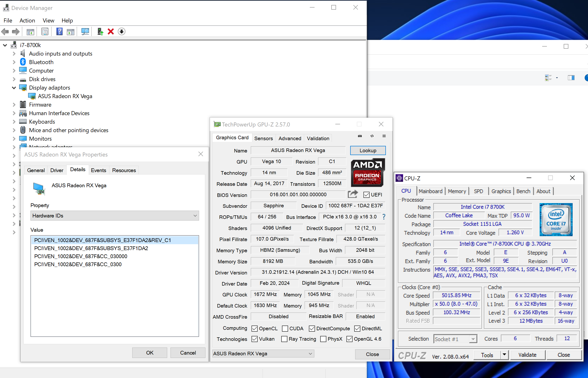Click the Lookup button in GPU-Z
This screenshot has width=588, height=378.
point(368,150)
